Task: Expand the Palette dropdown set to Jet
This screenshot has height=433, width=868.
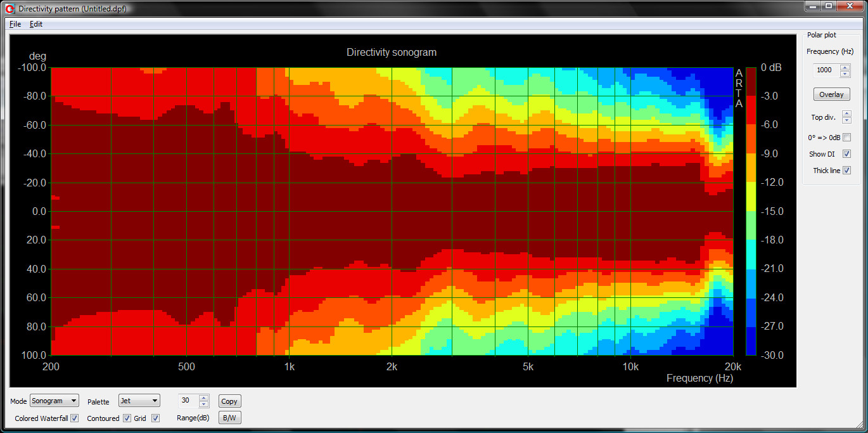Action: [139, 401]
